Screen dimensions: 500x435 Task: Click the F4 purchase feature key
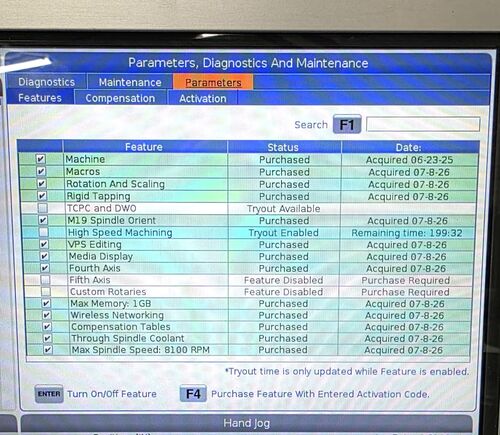pyautogui.click(x=193, y=394)
